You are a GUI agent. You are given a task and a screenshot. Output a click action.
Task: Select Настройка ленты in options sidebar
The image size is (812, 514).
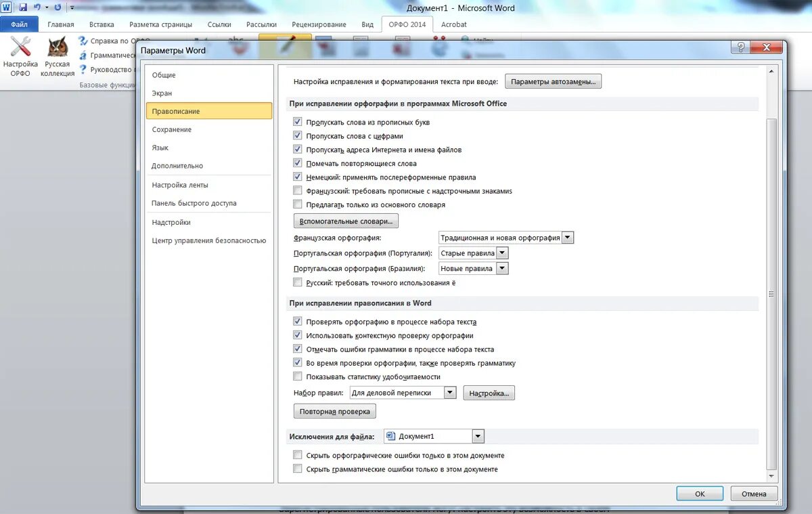pos(209,185)
